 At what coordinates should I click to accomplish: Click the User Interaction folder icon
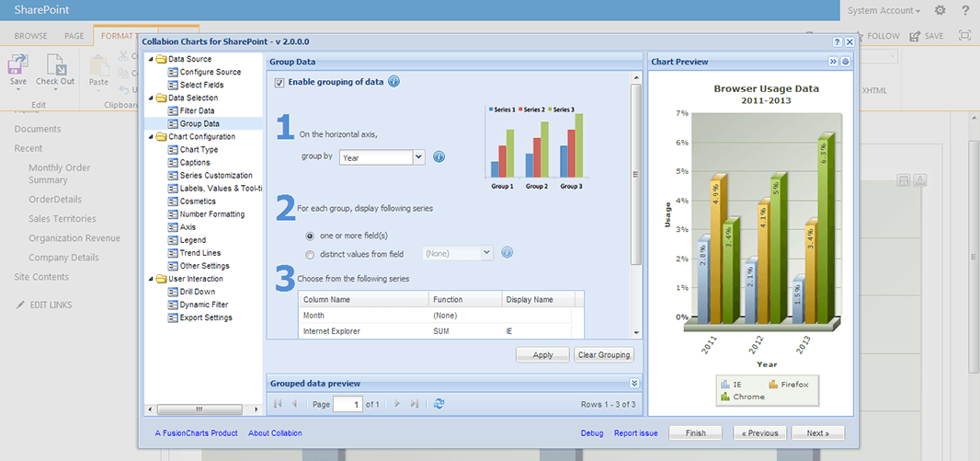click(x=161, y=279)
